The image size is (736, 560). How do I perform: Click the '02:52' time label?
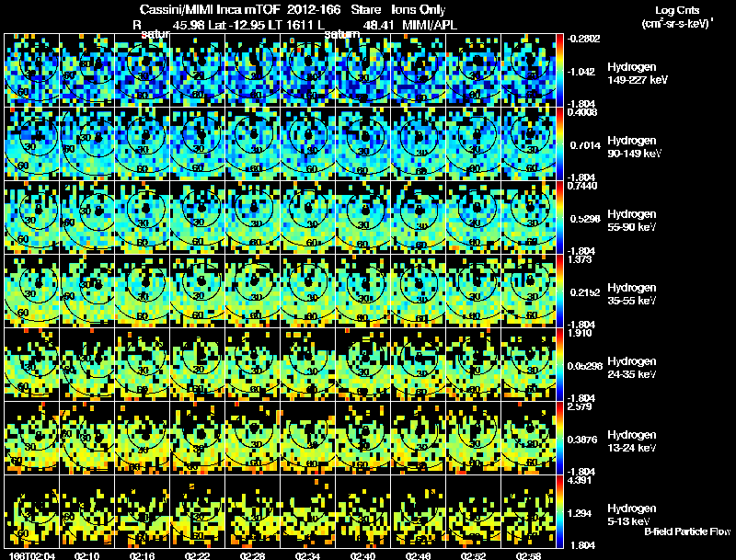[473, 555]
